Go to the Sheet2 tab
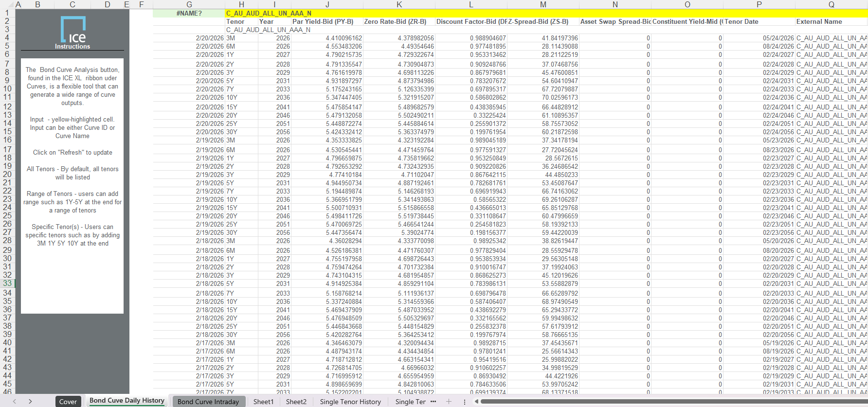The height and width of the screenshot is (407, 868). pyautogui.click(x=296, y=402)
